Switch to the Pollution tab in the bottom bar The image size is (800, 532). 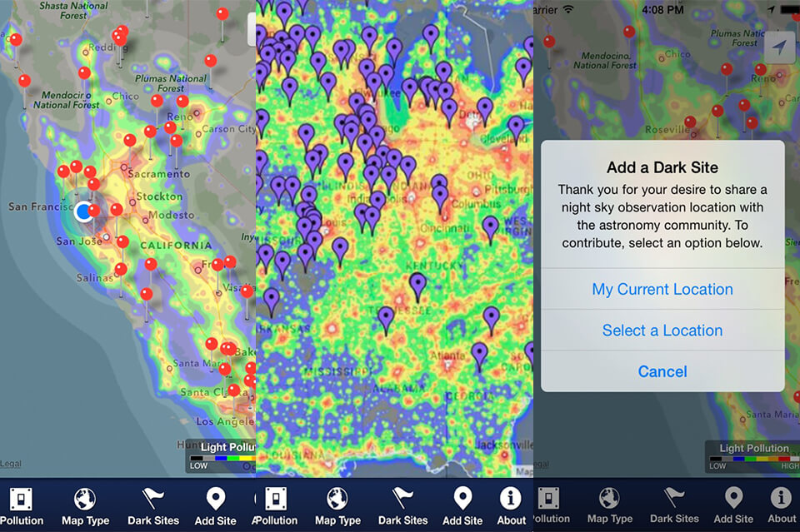[275, 500]
